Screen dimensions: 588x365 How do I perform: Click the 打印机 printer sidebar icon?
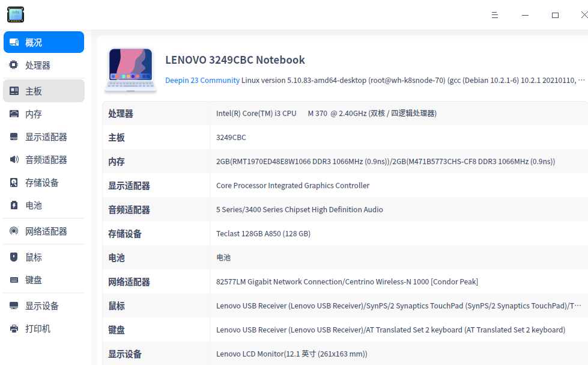pos(14,328)
